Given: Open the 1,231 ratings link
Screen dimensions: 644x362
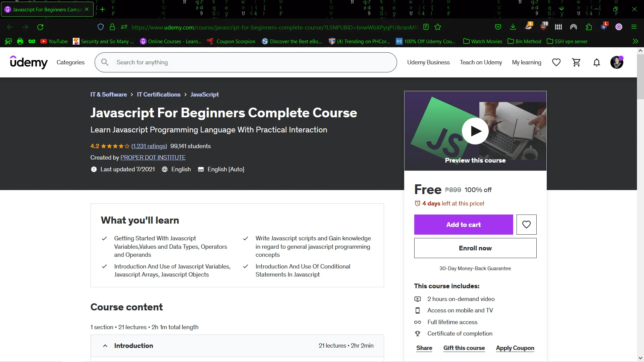Looking at the screenshot, I should (x=149, y=146).
